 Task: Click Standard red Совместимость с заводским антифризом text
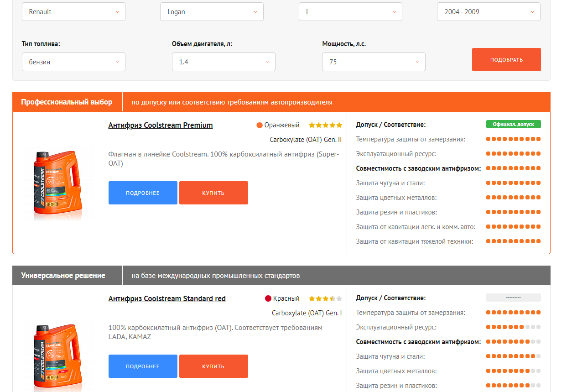click(x=418, y=342)
